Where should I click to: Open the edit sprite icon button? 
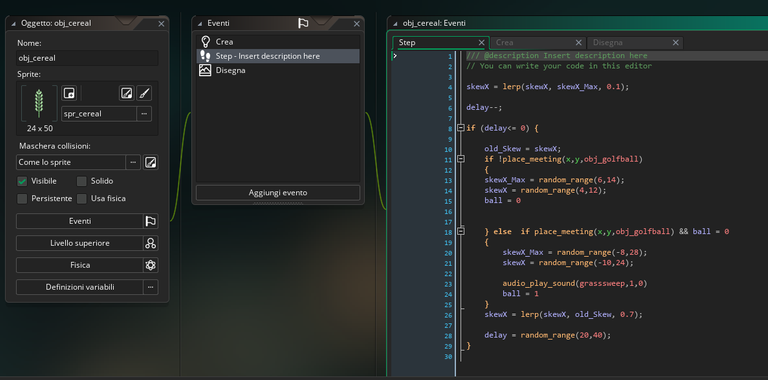point(126,93)
